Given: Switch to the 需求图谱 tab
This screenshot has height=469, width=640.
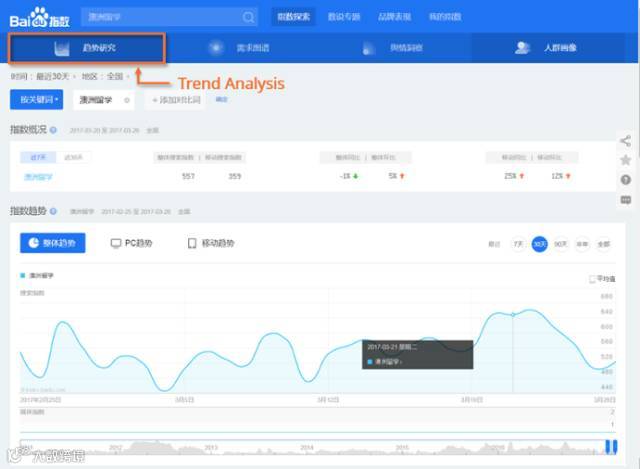Looking at the screenshot, I should [241, 48].
